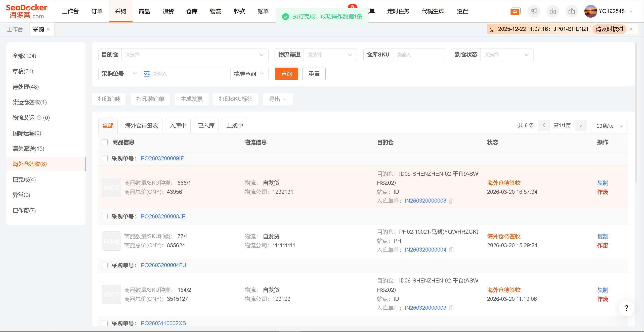Copy inbound number IN260320000008 icon
This screenshot has width=644, height=332.
tap(451, 201)
